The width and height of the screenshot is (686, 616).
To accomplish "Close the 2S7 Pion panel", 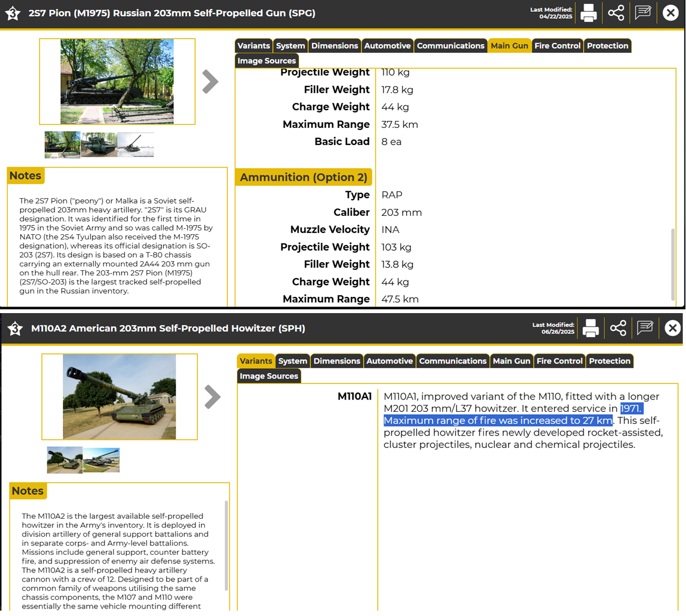I will (670, 13).
